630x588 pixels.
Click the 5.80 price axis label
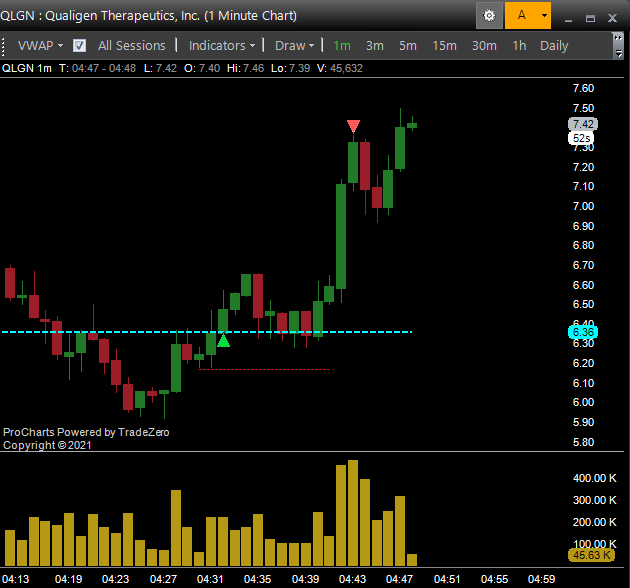(x=583, y=442)
